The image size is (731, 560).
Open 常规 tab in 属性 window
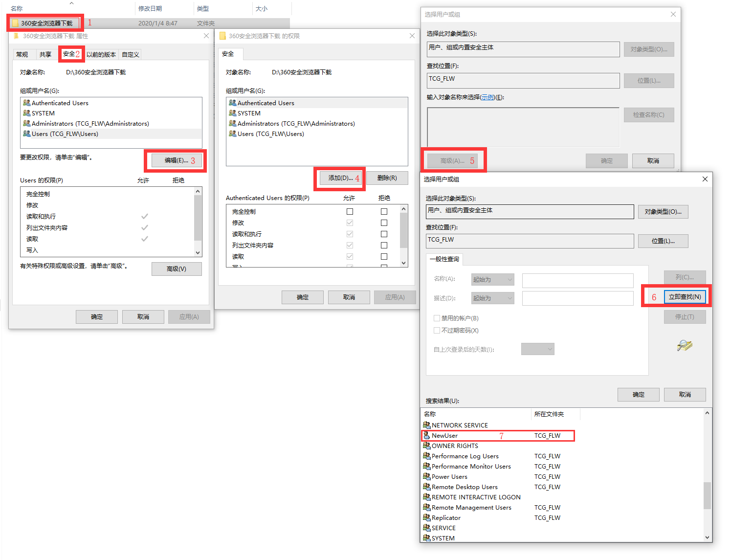pos(22,54)
